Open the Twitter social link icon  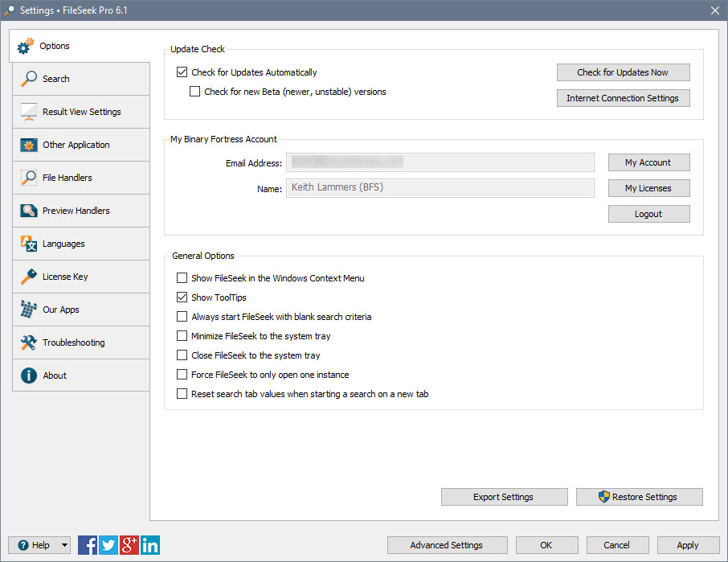pos(108,545)
